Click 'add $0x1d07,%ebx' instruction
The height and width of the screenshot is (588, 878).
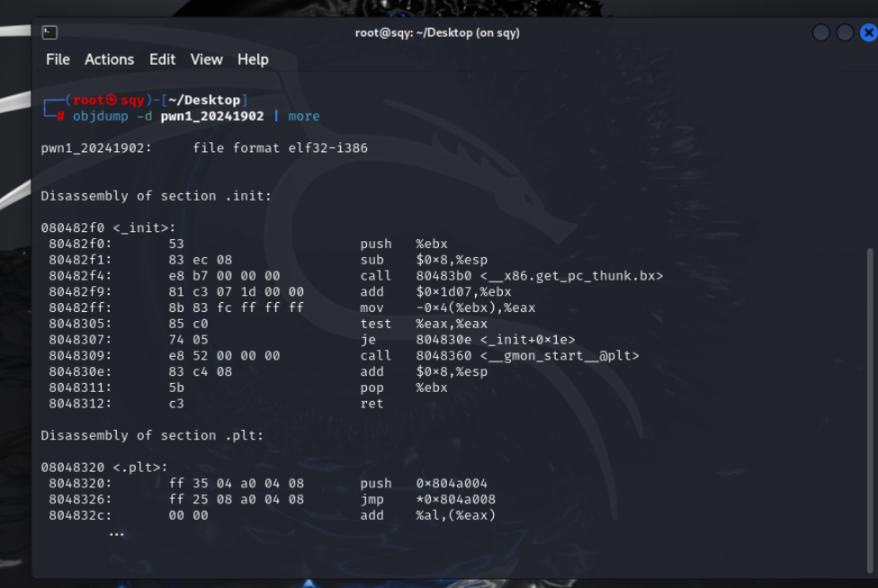click(x=435, y=292)
